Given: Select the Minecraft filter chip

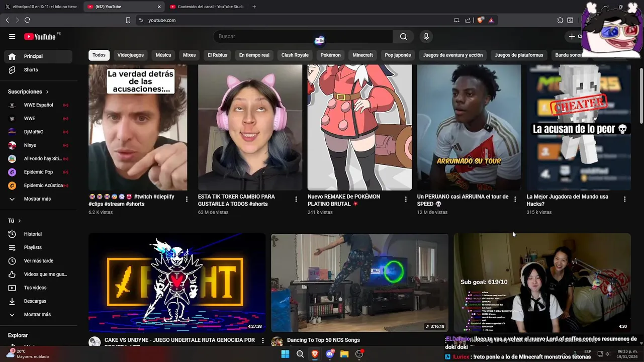Looking at the screenshot, I should pos(362,55).
